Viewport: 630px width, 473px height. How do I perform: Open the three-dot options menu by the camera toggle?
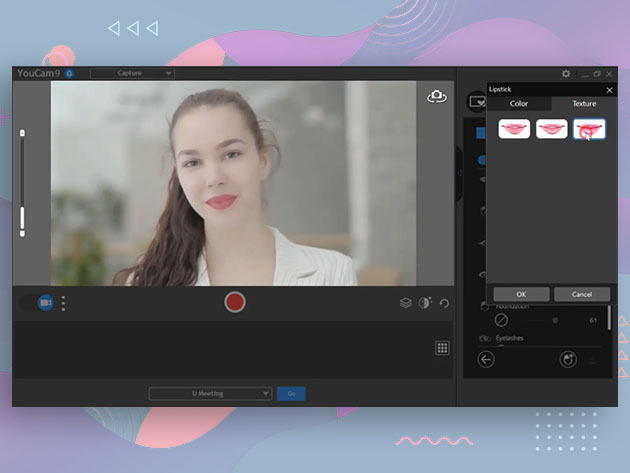point(63,303)
